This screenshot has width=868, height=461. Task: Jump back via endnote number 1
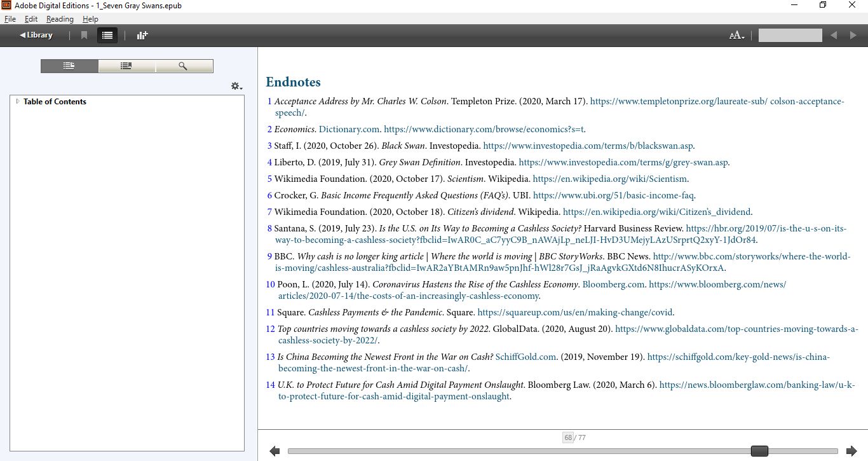tap(269, 101)
